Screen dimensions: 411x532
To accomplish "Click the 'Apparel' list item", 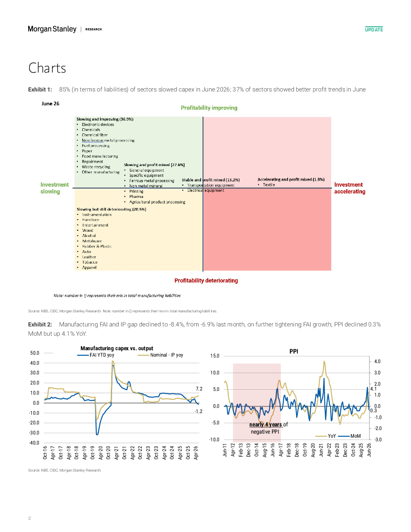I will click(x=89, y=267).
